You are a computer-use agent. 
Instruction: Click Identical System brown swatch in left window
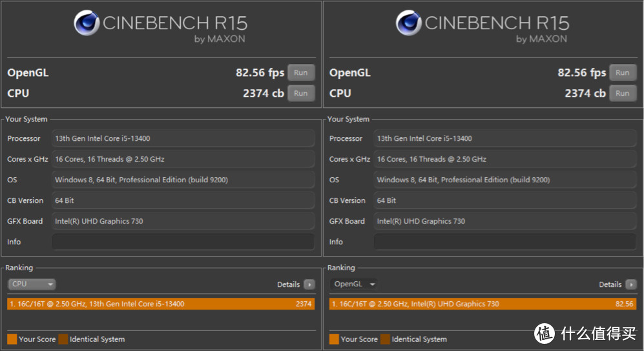click(x=63, y=339)
